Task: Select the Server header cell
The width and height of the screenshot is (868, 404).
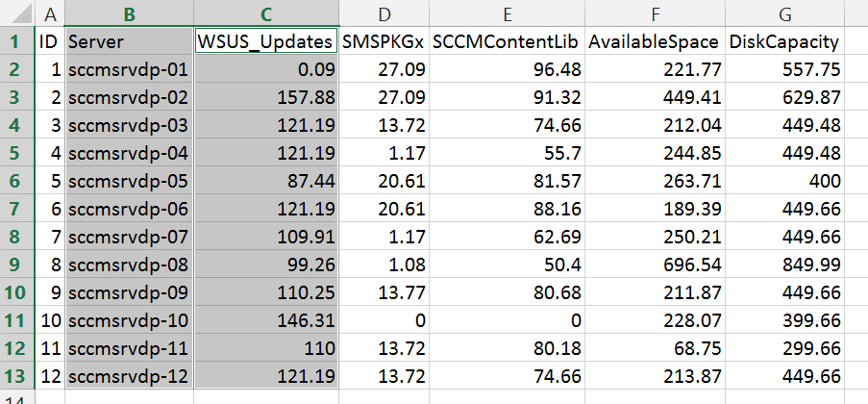Action: (x=129, y=41)
